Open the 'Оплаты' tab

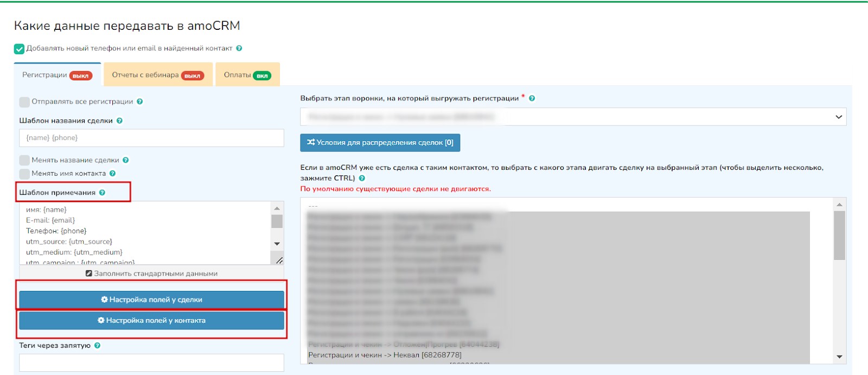point(247,75)
